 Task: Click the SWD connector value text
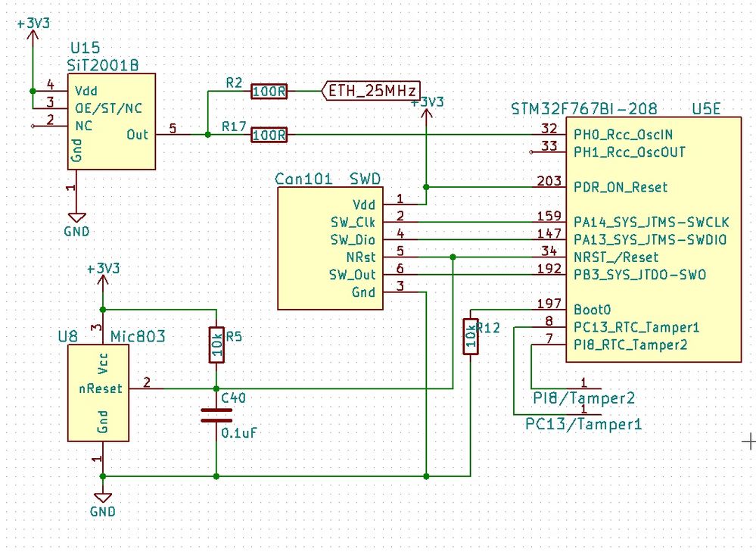click(x=365, y=179)
